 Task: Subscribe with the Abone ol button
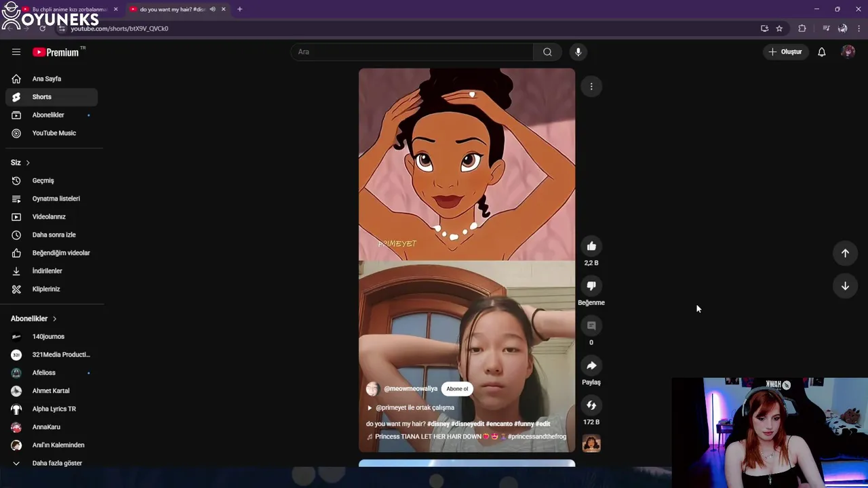pyautogui.click(x=457, y=389)
